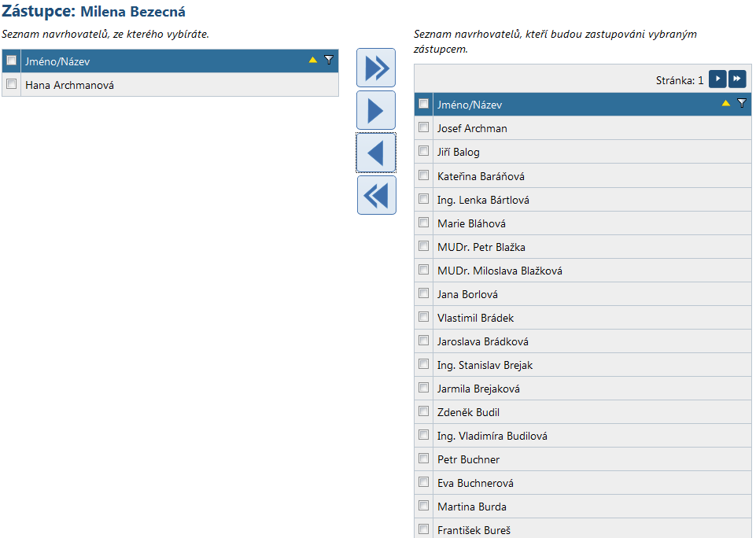Open filter in left list header
The width and height of the screenshot is (756, 538).
click(x=329, y=60)
